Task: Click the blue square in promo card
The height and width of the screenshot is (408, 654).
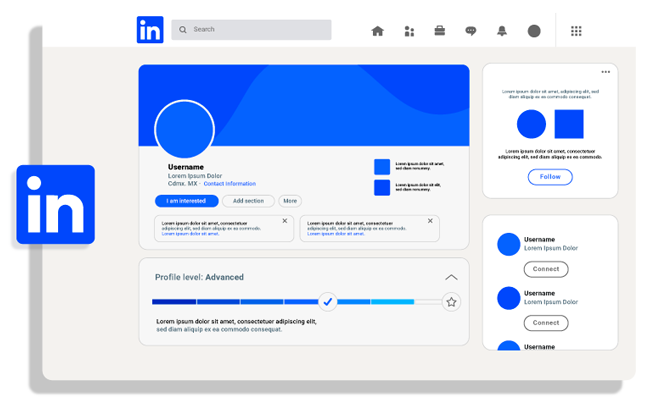Action: [569, 124]
